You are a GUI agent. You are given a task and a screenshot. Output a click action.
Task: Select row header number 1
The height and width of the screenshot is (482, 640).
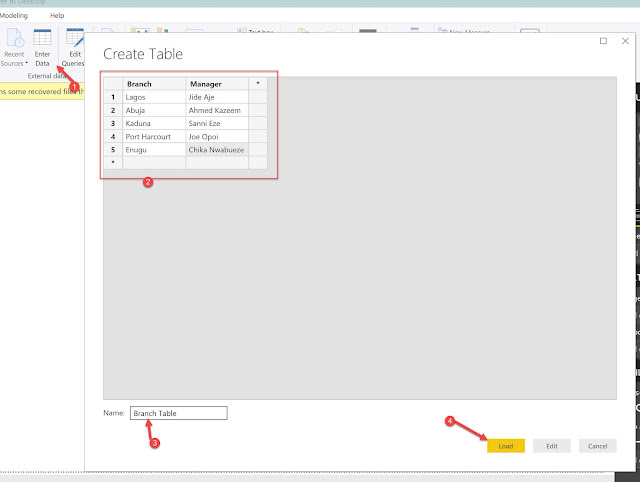point(113,97)
